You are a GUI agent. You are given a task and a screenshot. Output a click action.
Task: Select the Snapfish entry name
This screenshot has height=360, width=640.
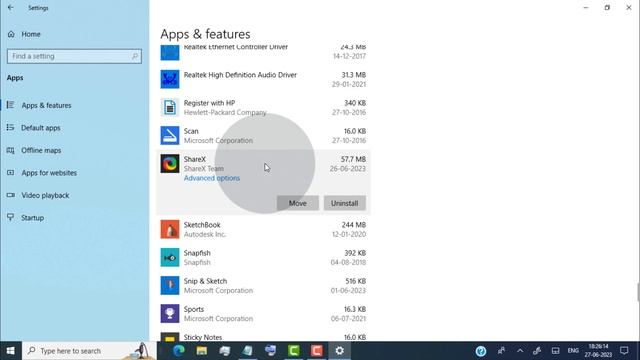pos(197,253)
